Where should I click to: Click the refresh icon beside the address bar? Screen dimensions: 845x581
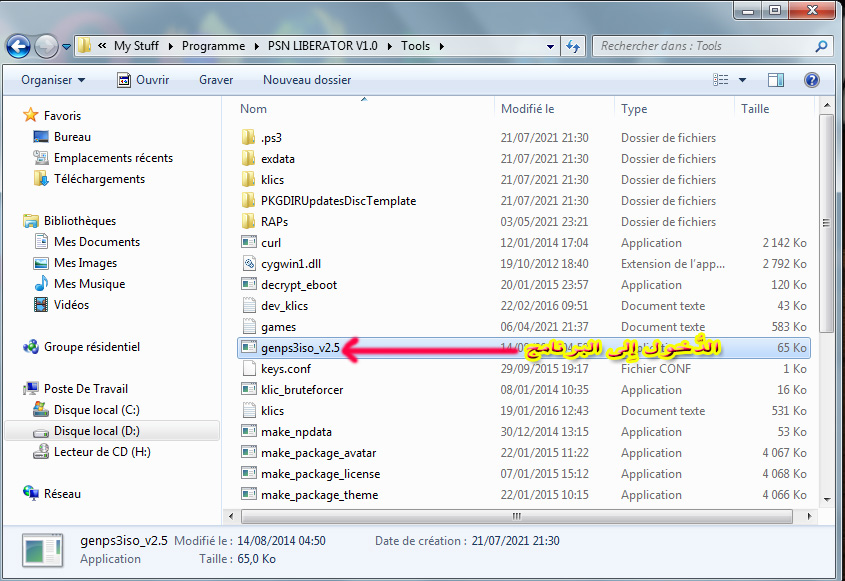[573, 46]
